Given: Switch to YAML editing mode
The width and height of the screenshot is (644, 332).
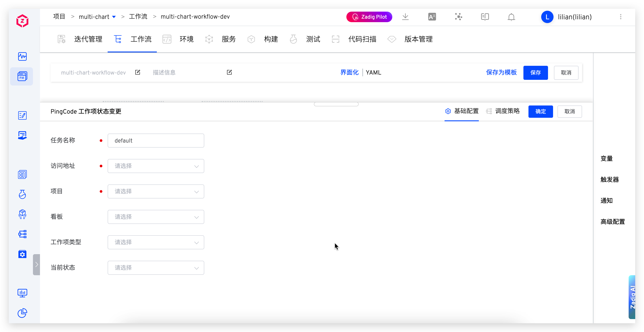Looking at the screenshot, I should [373, 72].
